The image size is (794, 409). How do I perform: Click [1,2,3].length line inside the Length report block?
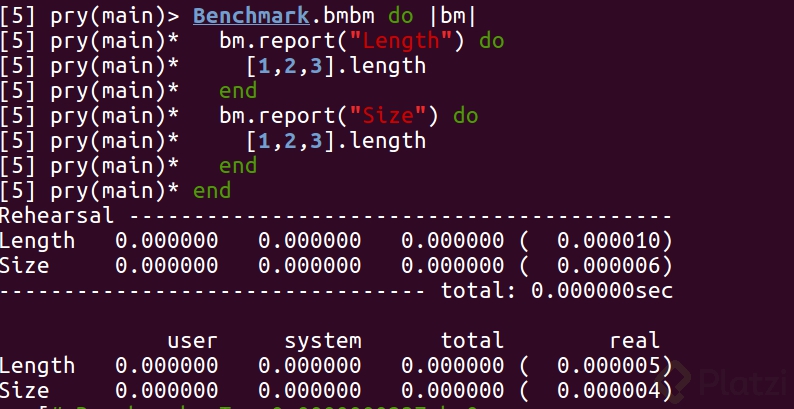click(336, 66)
